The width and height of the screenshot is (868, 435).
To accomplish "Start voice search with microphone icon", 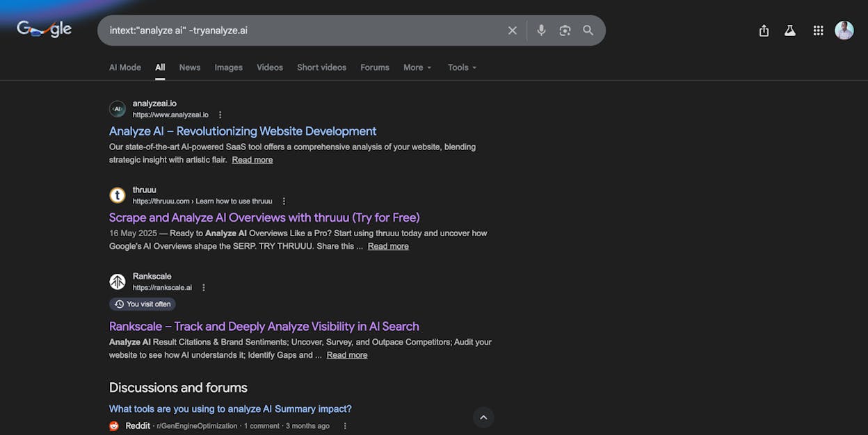I will 541,31.
